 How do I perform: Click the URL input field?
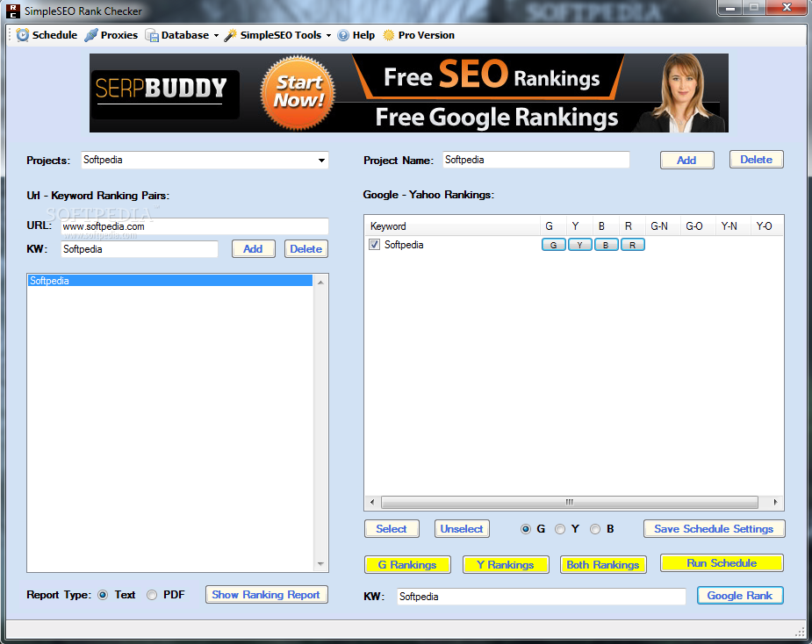tap(195, 226)
